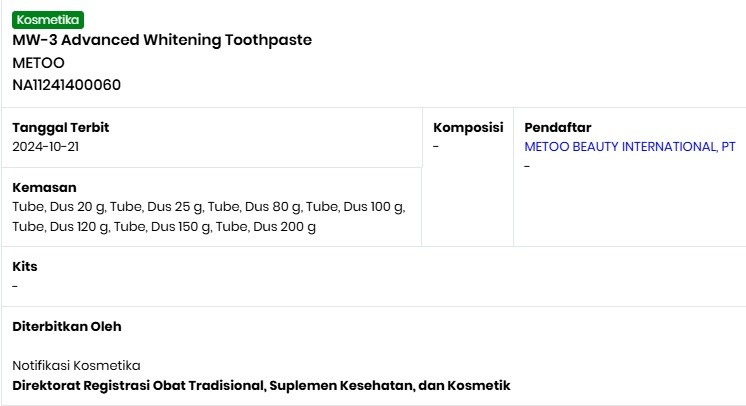Open the METOO BEAUTY INTERNATIONAL, PT link
746x406 pixels.
[x=629, y=147]
